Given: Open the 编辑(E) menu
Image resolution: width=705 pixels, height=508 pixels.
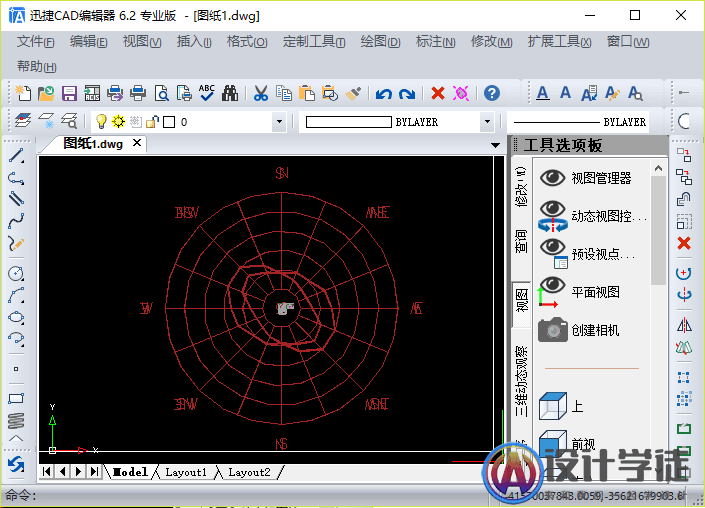Looking at the screenshot, I should (89, 42).
